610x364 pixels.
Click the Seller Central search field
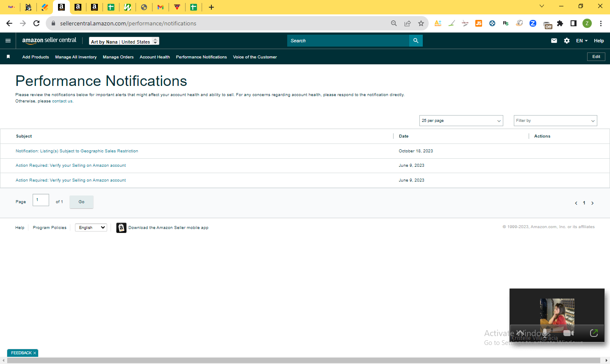pyautogui.click(x=348, y=41)
